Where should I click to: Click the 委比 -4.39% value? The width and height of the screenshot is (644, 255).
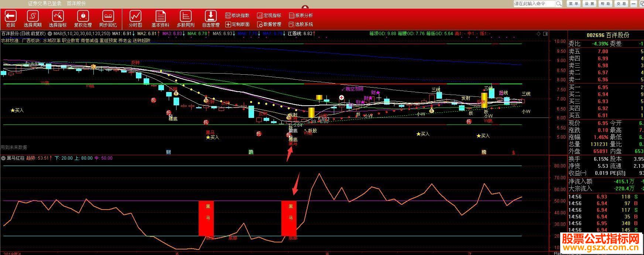click(x=600, y=44)
